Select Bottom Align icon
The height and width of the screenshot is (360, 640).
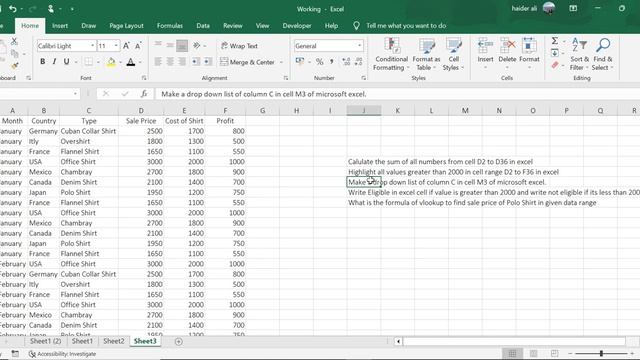[182, 45]
